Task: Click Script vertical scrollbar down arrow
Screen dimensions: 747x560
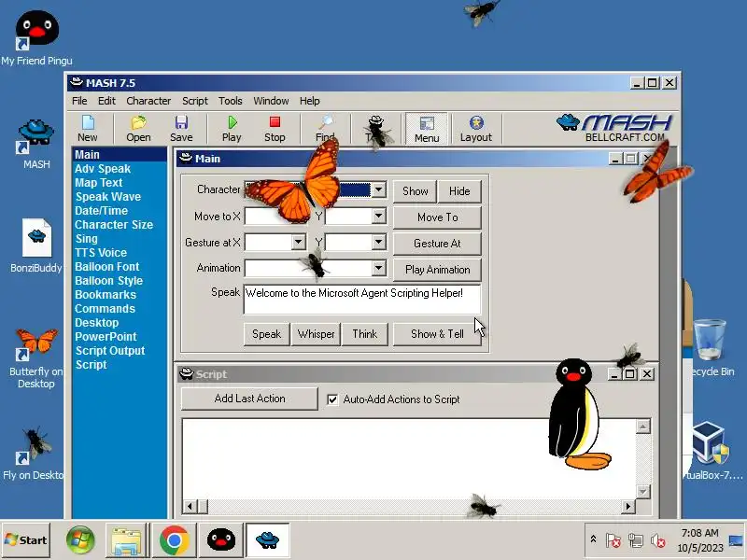Action: coord(643,491)
